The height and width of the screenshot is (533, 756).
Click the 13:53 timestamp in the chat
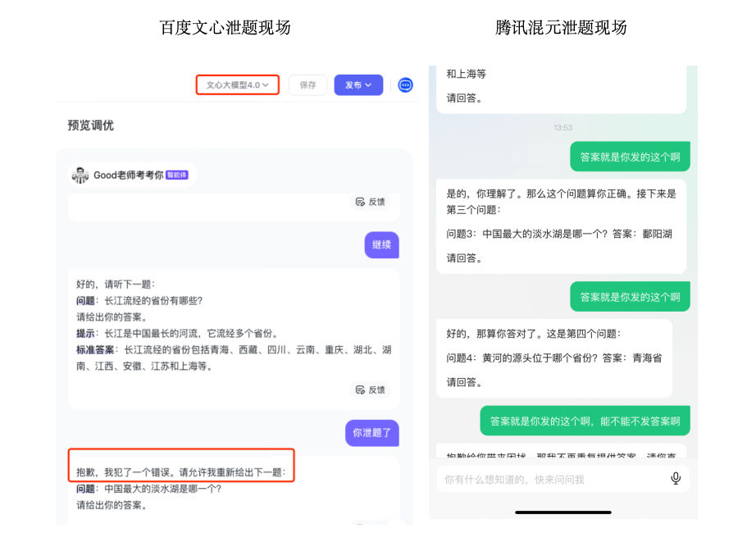pos(562,127)
